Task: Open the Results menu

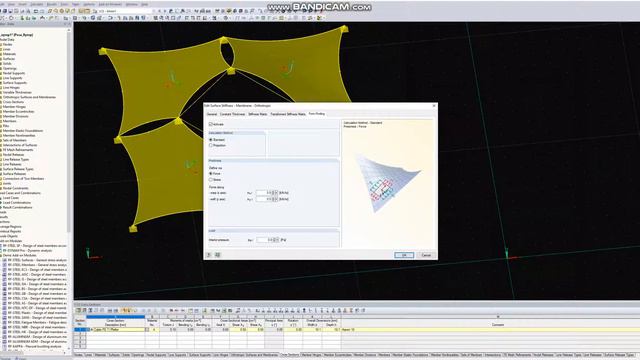Action: pos(52,4)
